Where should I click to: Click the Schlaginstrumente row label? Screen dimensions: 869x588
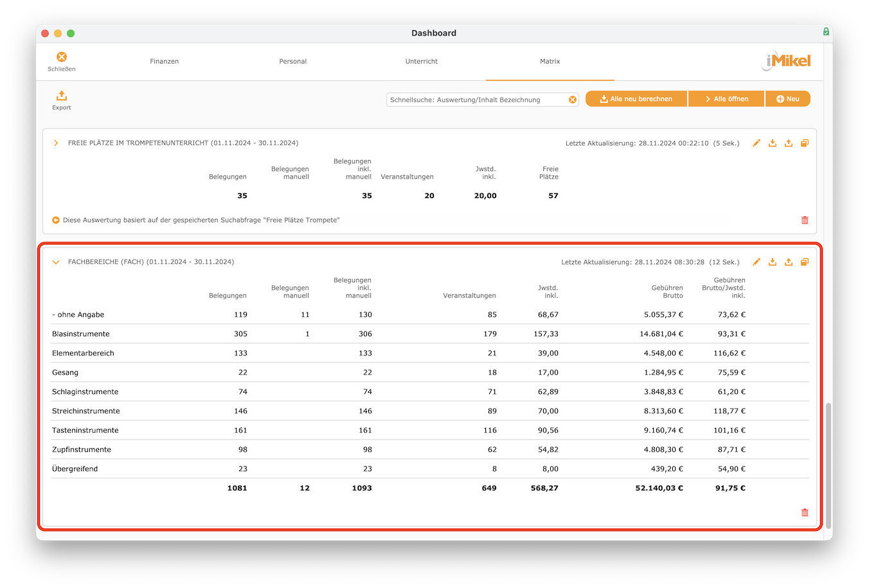85,392
